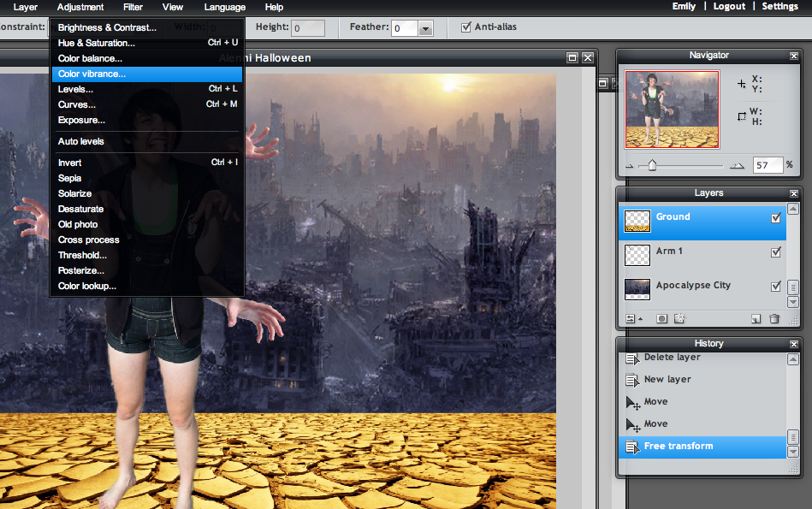This screenshot has width=812, height=509.
Task: Click History panel scroll up arrow
Action: 793,359
